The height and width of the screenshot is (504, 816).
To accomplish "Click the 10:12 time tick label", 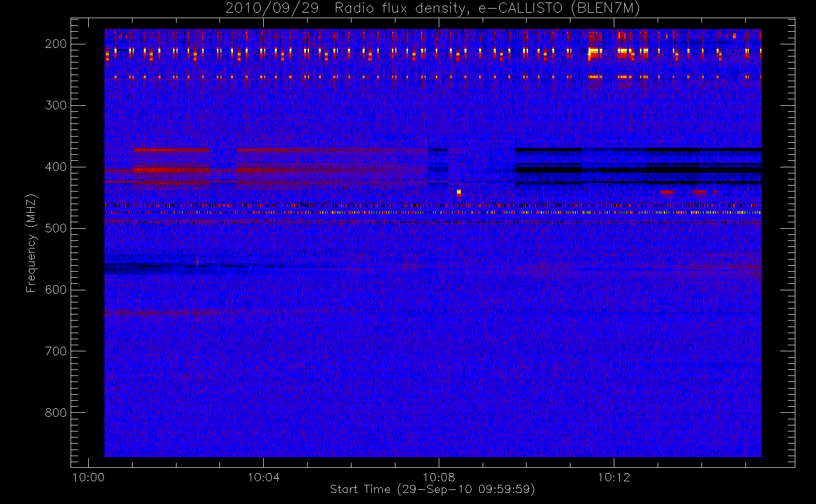I will [x=614, y=477].
